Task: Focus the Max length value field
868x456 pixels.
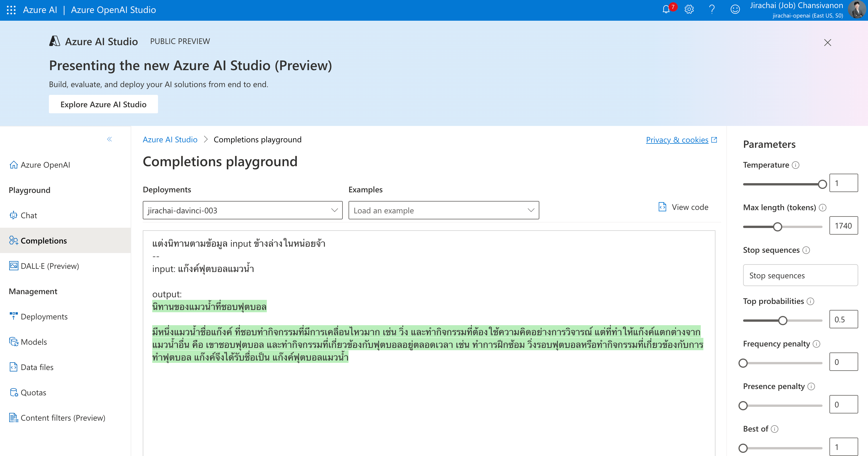Action: point(844,225)
